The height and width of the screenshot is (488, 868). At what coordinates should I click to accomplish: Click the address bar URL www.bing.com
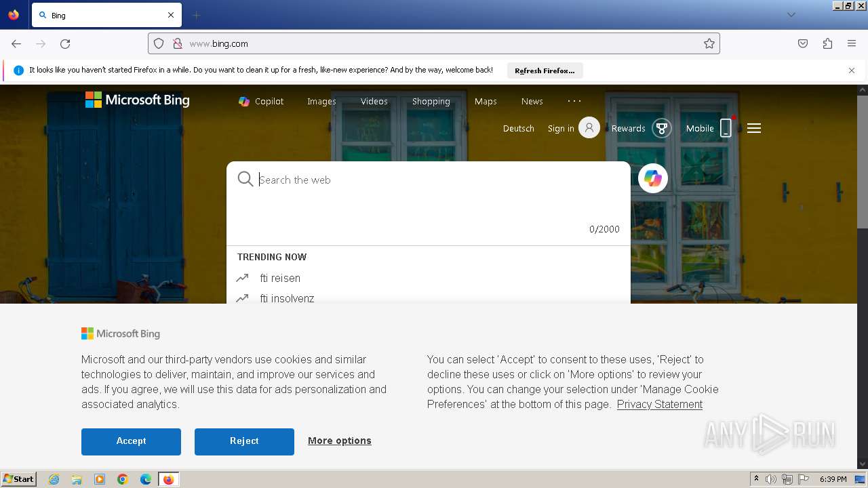pyautogui.click(x=218, y=43)
